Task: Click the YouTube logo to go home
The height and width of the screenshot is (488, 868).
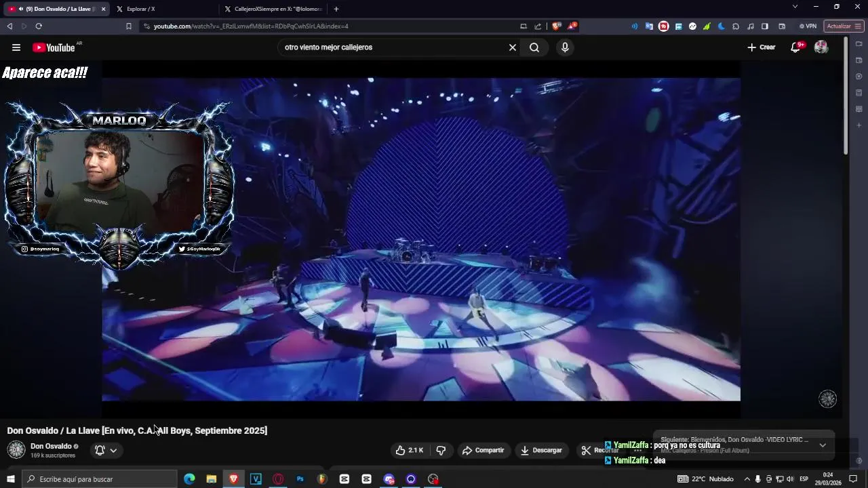Action: click(54, 47)
